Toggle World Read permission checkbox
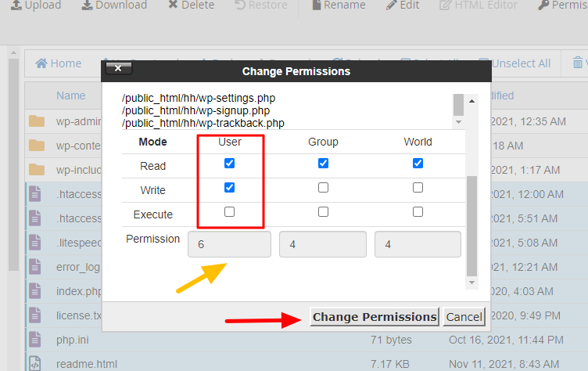588x371 pixels. tap(418, 164)
